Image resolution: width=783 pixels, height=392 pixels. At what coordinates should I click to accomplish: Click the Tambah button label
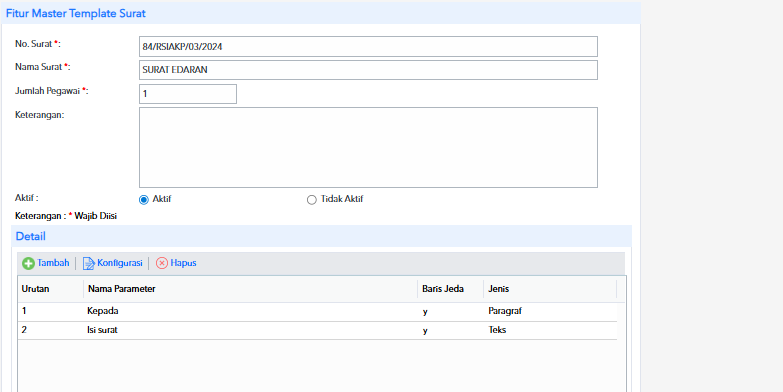pyautogui.click(x=53, y=263)
